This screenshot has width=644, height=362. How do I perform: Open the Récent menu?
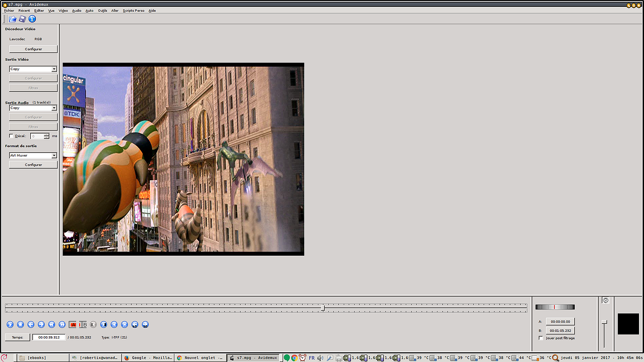point(24,10)
